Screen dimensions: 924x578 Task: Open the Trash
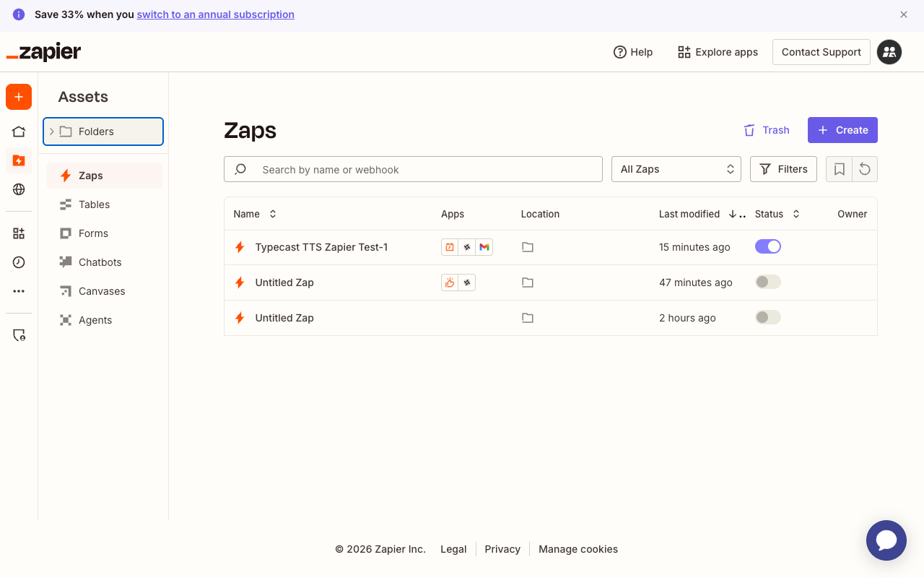click(767, 130)
